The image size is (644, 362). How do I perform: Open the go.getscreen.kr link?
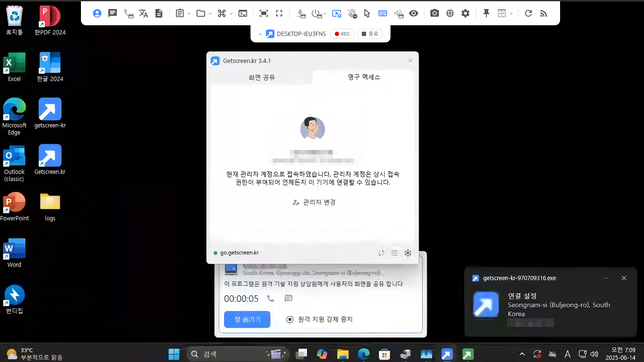coord(239,253)
